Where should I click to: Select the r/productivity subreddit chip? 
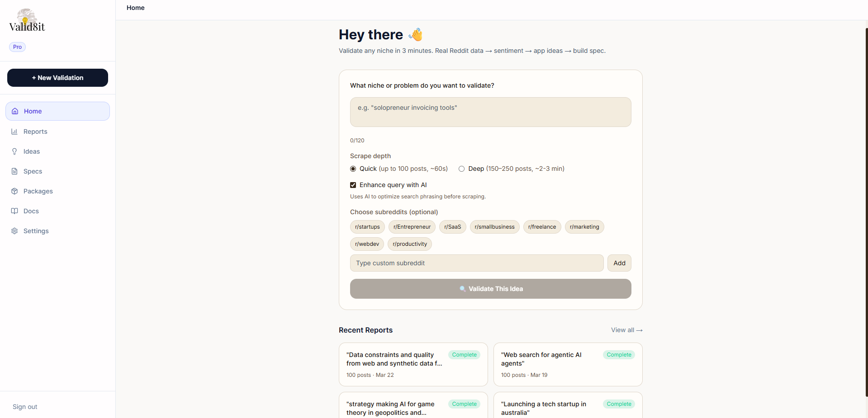tap(409, 244)
